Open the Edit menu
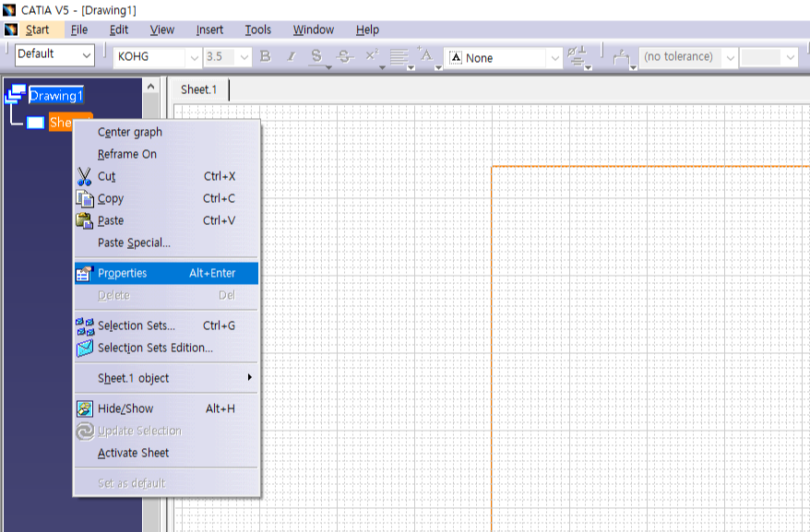Screen dimensions: 810x532 (x=119, y=30)
